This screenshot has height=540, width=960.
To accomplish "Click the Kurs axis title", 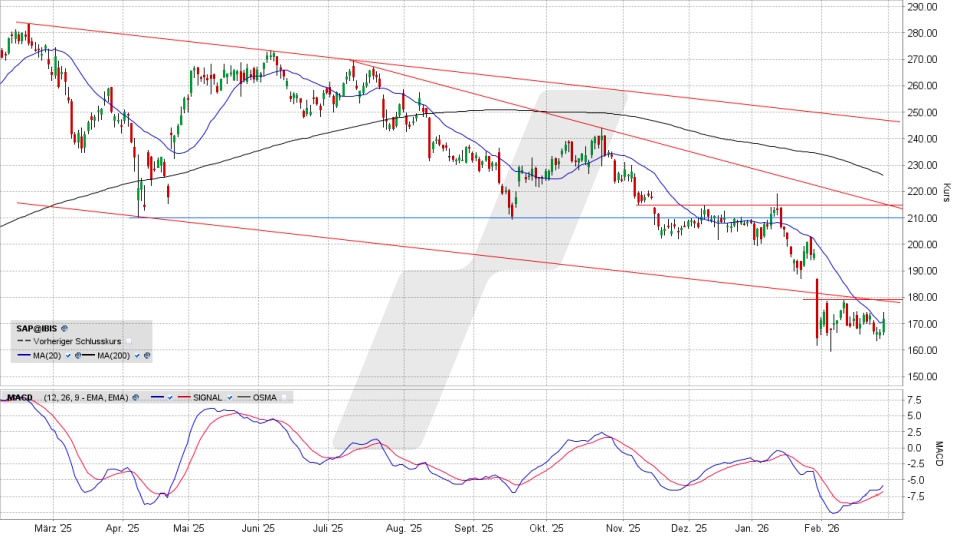I will 946,191.
